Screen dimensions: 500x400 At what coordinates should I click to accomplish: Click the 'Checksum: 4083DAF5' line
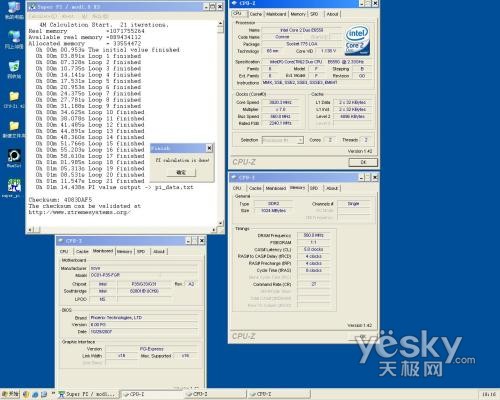[x=60, y=200]
